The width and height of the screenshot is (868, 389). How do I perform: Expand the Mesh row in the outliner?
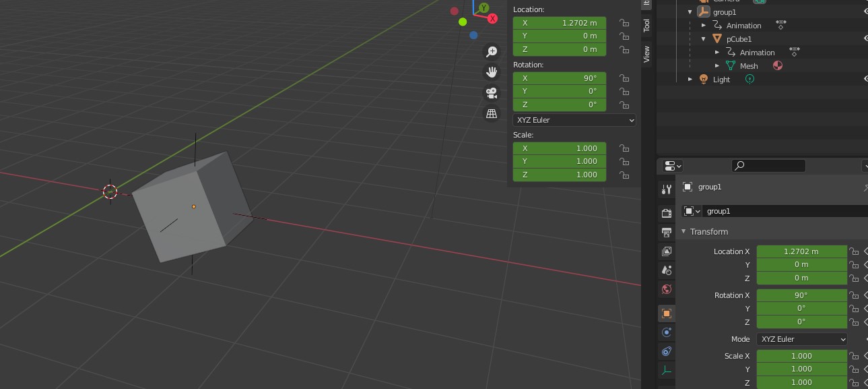[x=717, y=65]
